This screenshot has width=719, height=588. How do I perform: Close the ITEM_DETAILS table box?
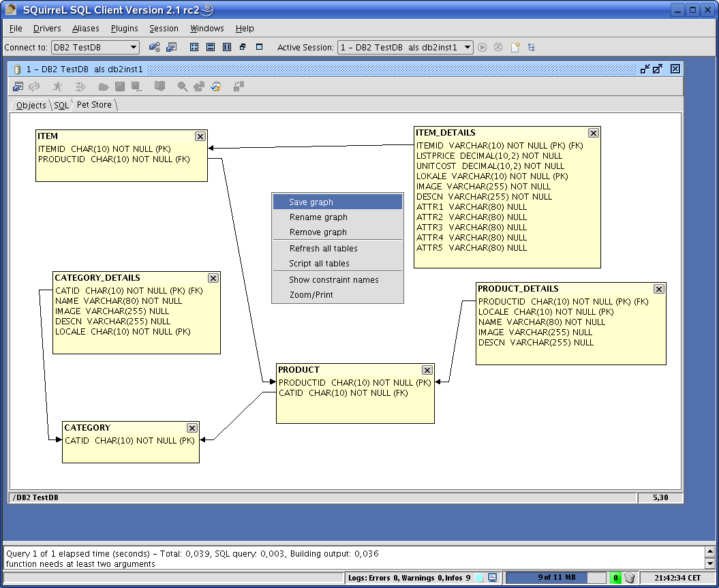593,133
